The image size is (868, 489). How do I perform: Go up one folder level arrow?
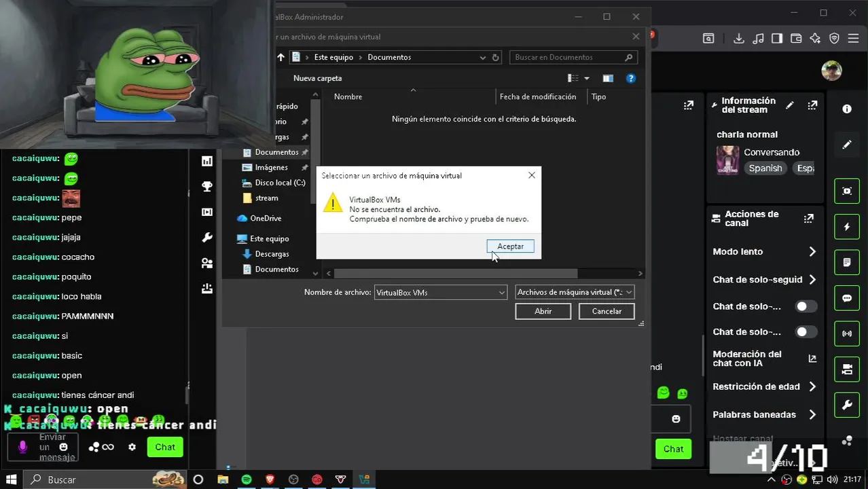coord(281,58)
